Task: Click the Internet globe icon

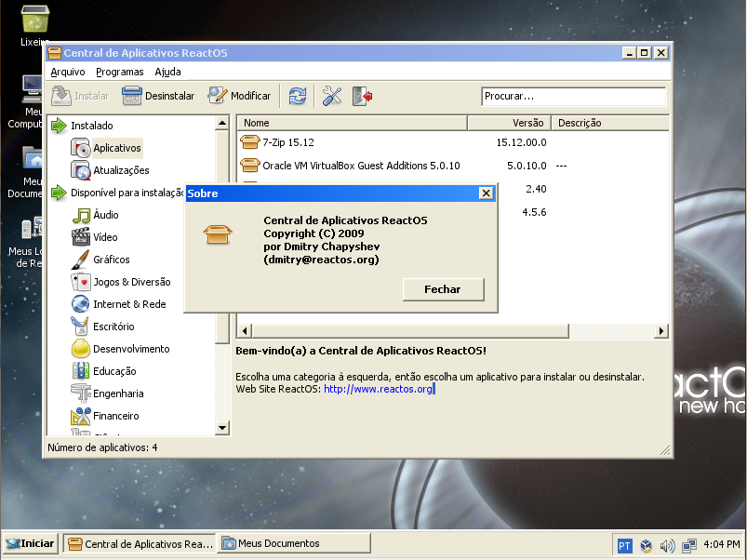Action: pyautogui.click(x=81, y=304)
